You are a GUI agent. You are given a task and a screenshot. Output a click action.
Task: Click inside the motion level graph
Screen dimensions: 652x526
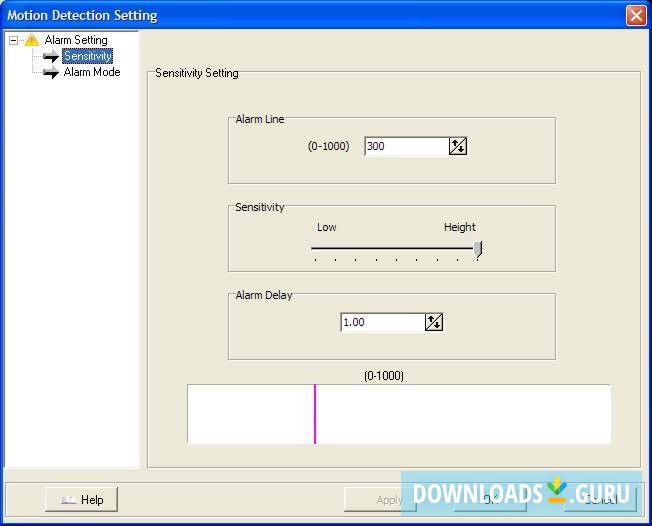399,414
